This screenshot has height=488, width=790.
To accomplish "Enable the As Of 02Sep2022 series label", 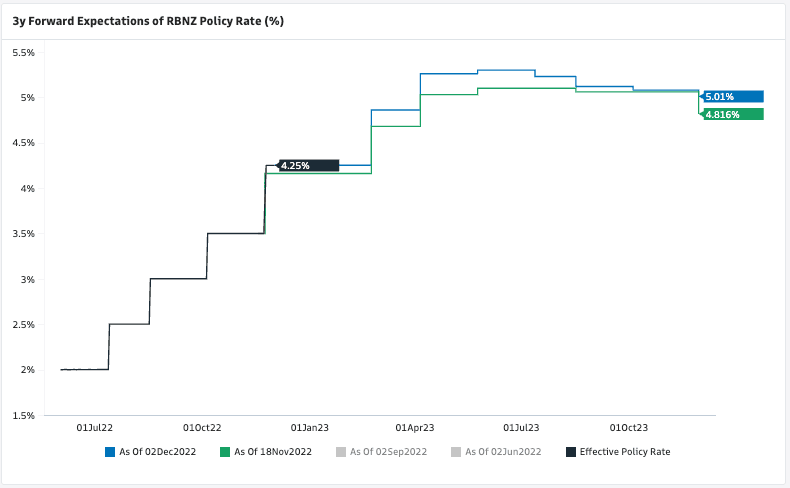I will tap(389, 452).
